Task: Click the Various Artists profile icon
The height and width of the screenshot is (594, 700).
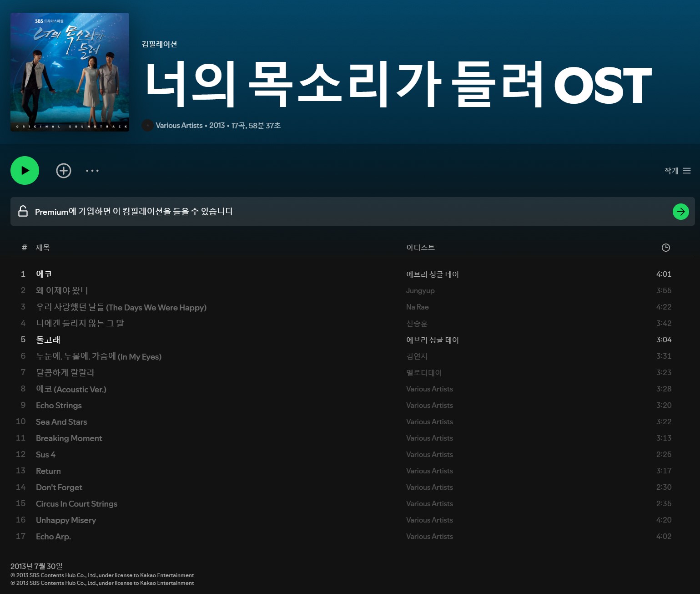Action: click(147, 125)
